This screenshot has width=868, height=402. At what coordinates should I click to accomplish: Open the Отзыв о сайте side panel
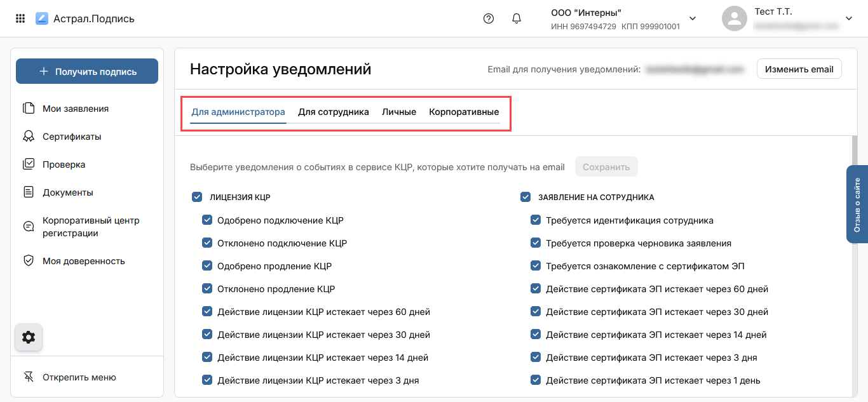point(857,204)
